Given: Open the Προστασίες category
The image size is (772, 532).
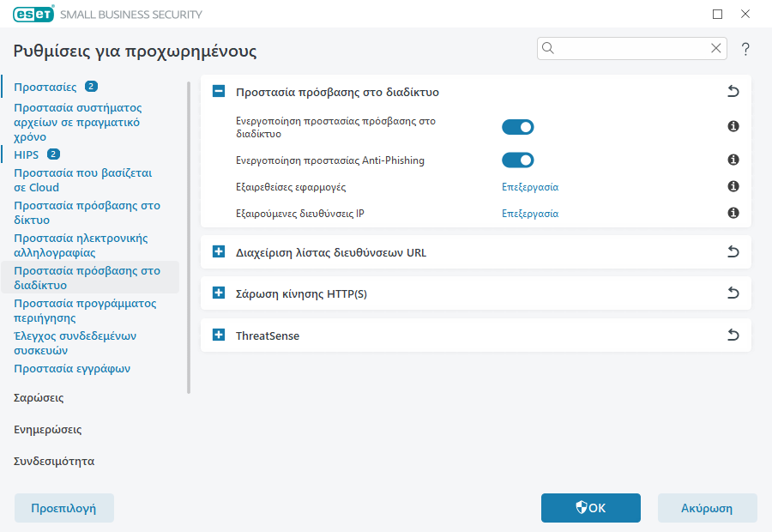Looking at the screenshot, I should pos(45,88).
